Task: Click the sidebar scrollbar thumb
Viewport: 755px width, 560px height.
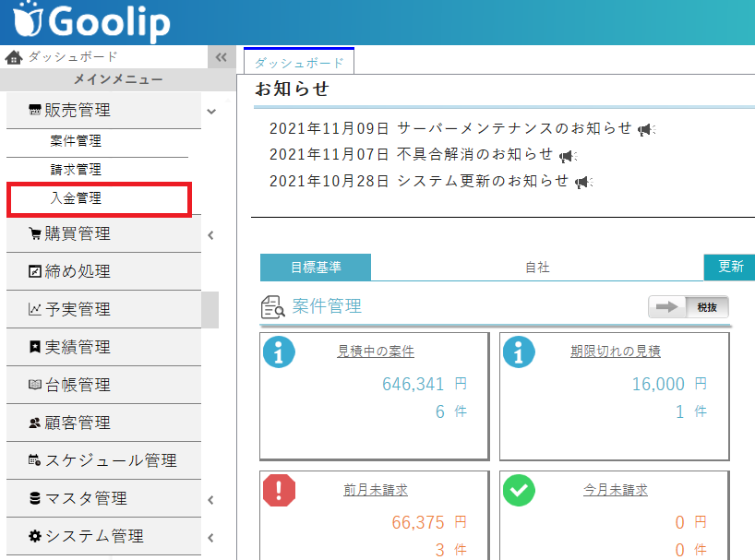Action: tap(210, 310)
